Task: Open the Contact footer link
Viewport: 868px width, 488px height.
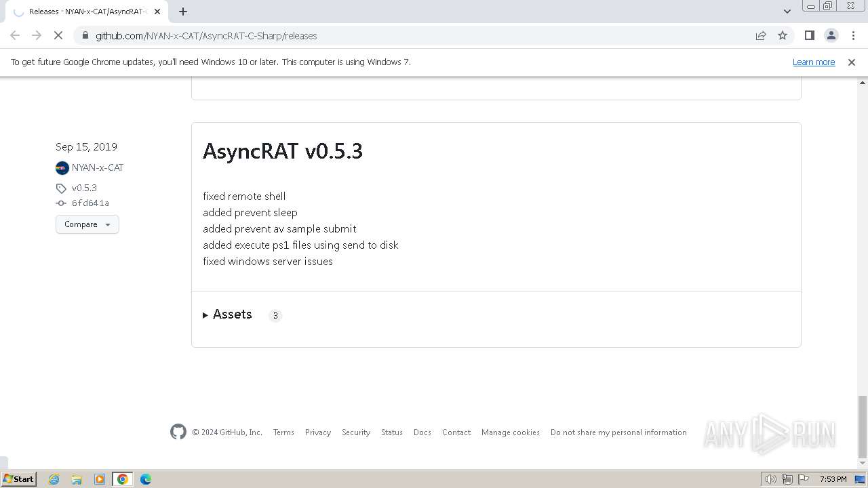Action: pyautogui.click(x=456, y=432)
